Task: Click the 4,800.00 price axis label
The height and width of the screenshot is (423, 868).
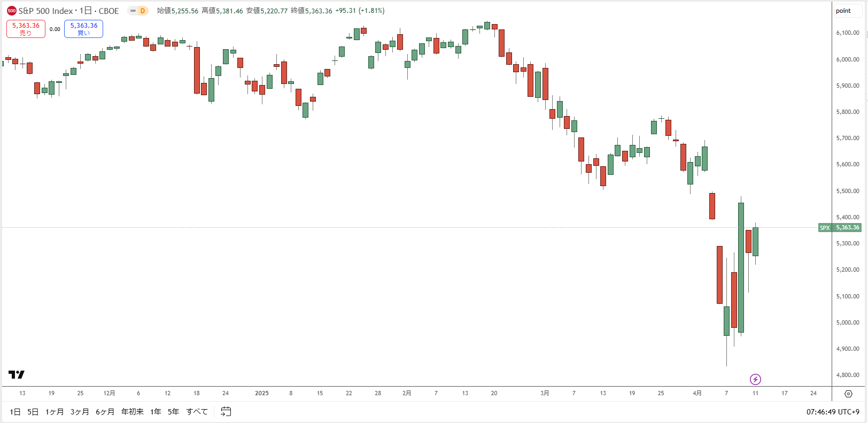Action: (x=848, y=375)
